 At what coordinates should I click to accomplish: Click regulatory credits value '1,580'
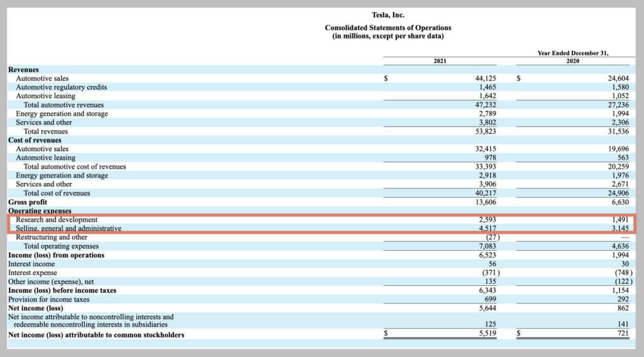point(620,87)
